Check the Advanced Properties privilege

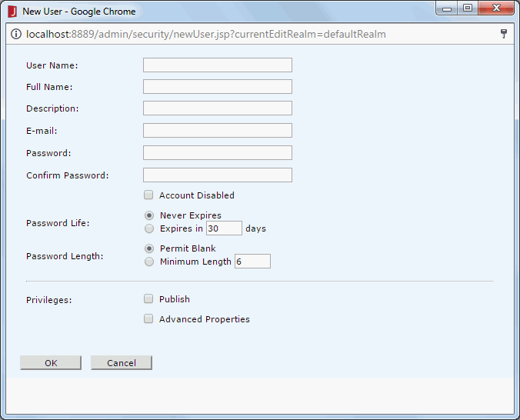(148, 318)
